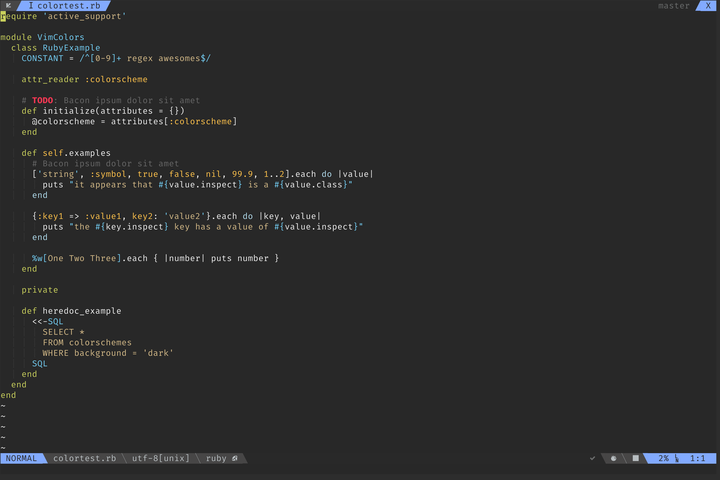
Task: Click the {:key1 => :value1 hash line
Action: click(x=176, y=216)
